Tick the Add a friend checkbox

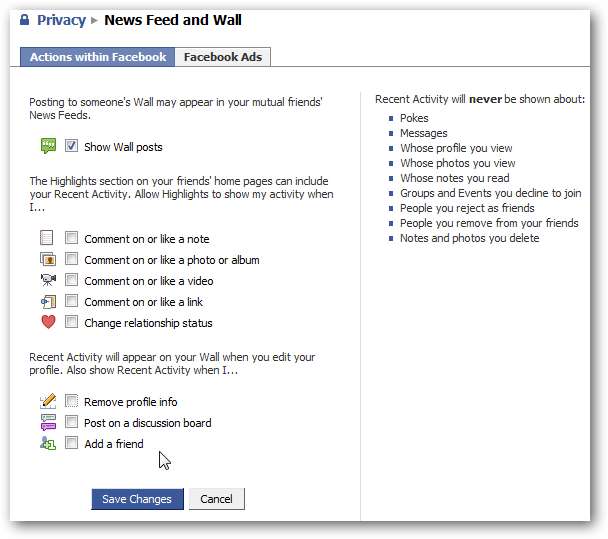coord(72,443)
